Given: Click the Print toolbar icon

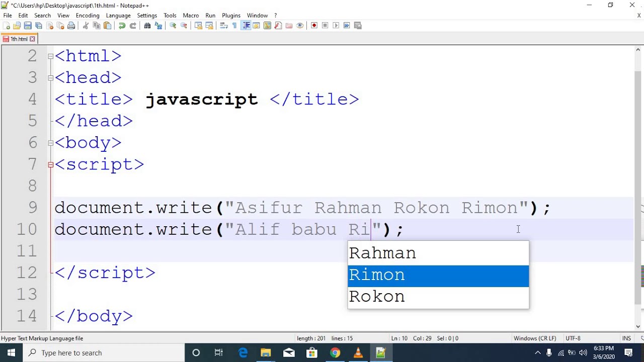Looking at the screenshot, I should pos(71,25).
